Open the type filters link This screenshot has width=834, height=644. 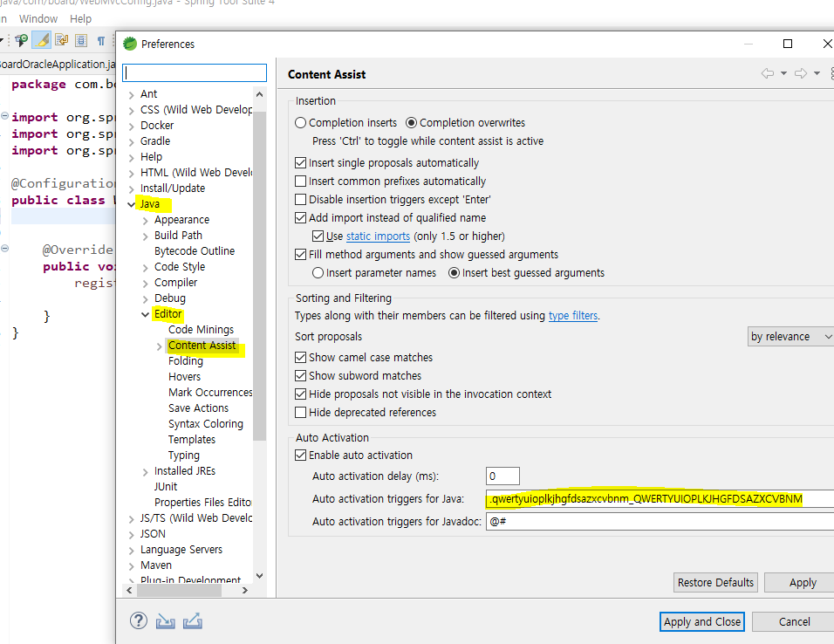(x=573, y=316)
